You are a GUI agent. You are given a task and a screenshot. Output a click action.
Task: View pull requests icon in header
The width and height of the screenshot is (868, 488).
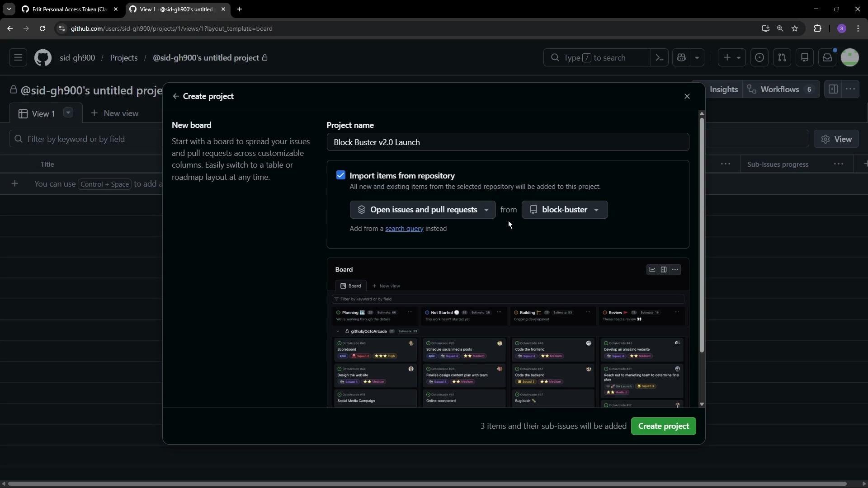point(782,58)
